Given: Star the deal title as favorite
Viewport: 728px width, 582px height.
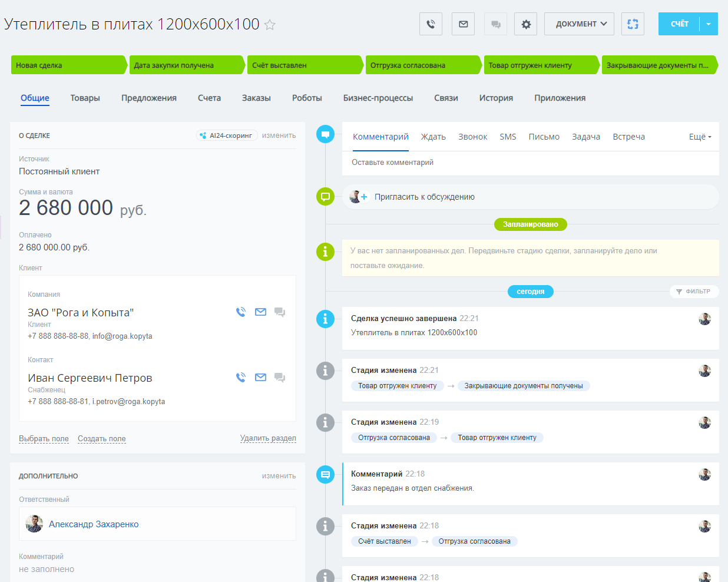Looking at the screenshot, I should 270,25.
